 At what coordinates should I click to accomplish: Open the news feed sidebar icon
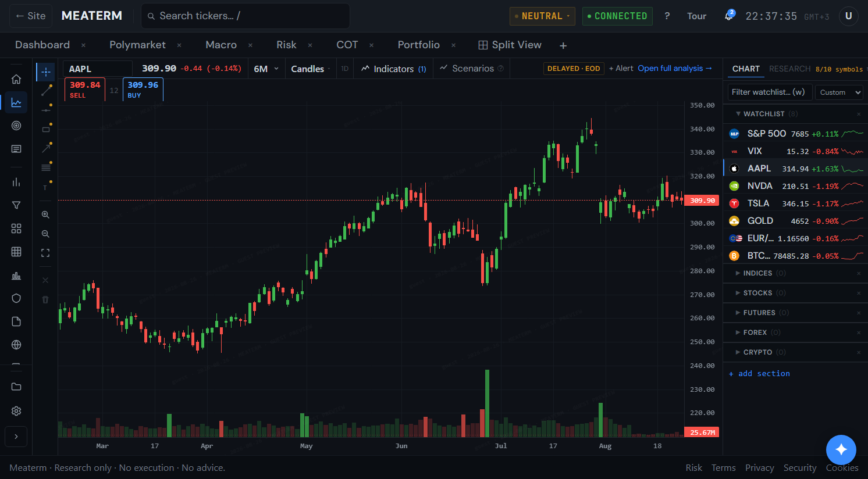click(x=16, y=149)
